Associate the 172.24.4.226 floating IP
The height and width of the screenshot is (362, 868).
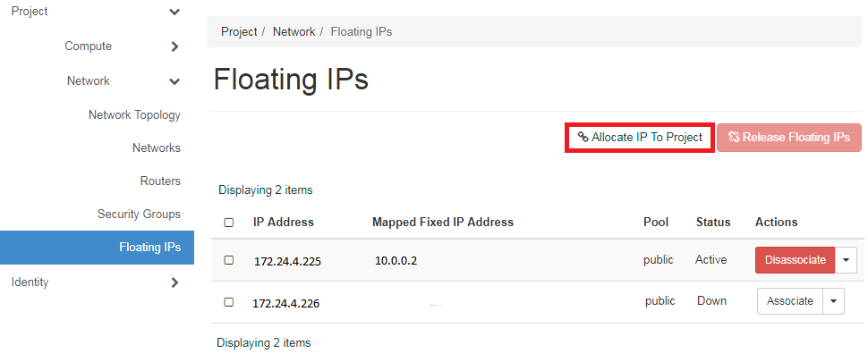pyautogui.click(x=790, y=301)
